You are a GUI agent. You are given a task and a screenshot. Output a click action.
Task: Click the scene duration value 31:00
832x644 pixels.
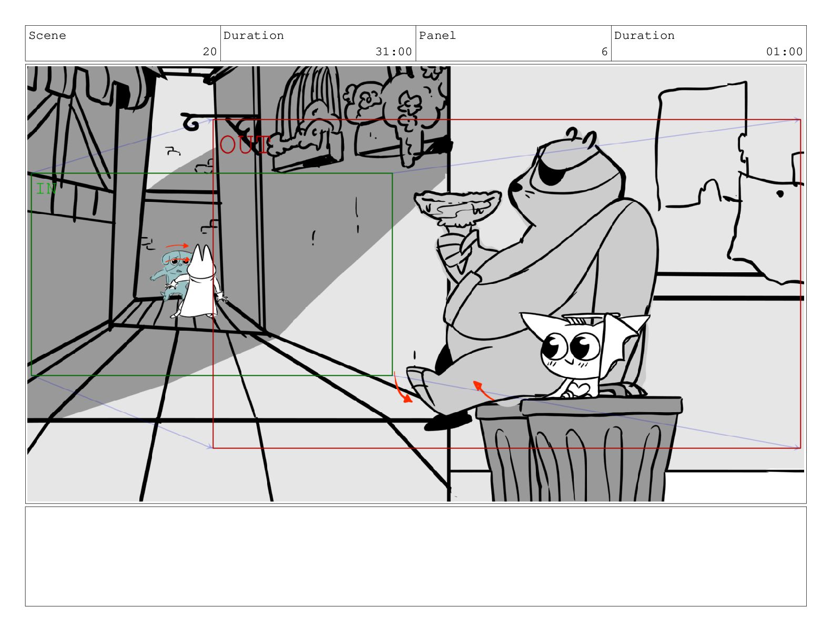tap(393, 52)
